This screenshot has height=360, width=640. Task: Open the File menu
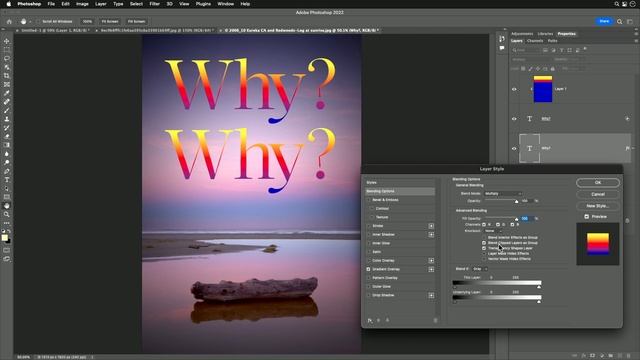point(51,4)
